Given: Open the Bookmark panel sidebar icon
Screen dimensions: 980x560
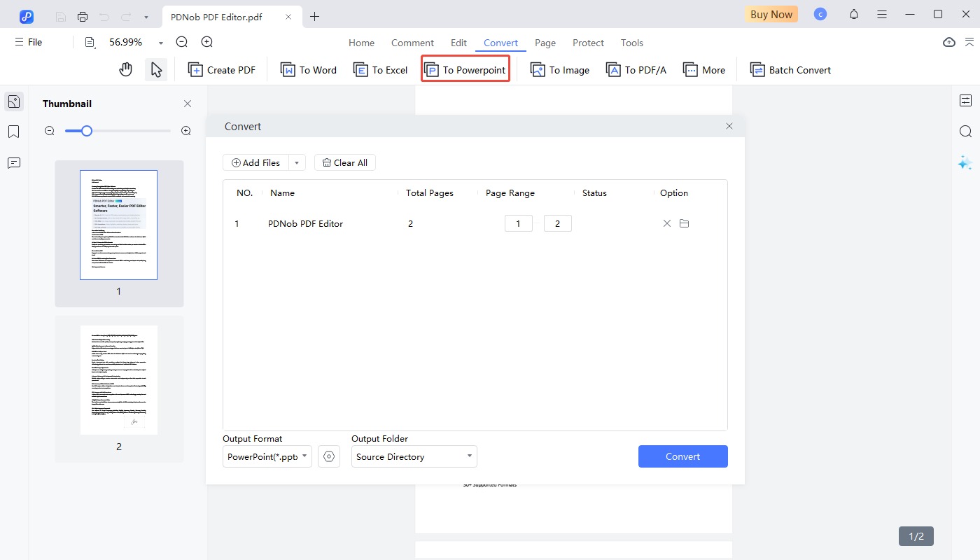Looking at the screenshot, I should click(x=13, y=132).
